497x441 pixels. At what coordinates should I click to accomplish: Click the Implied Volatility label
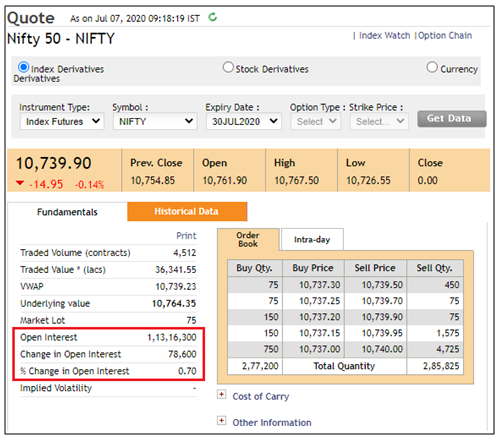point(56,388)
